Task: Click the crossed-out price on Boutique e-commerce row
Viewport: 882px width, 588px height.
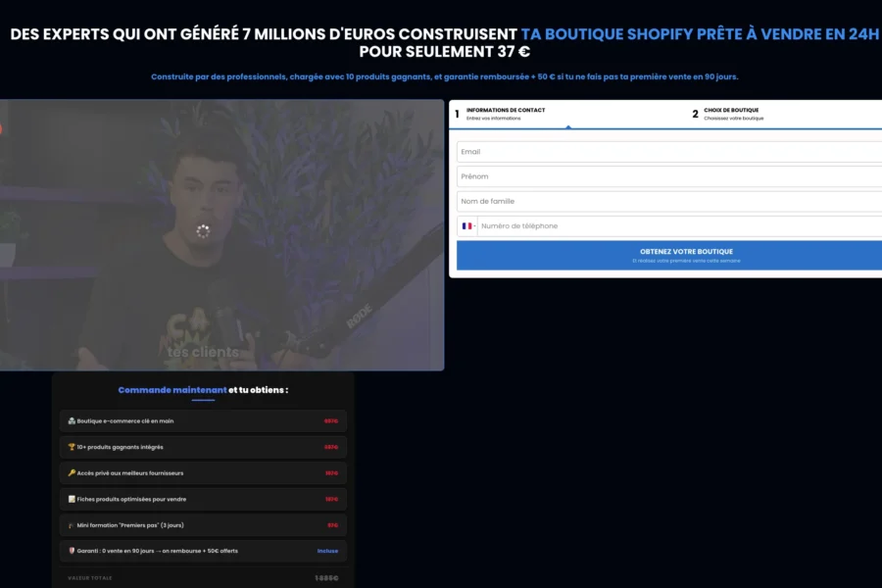Action: pos(331,420)
